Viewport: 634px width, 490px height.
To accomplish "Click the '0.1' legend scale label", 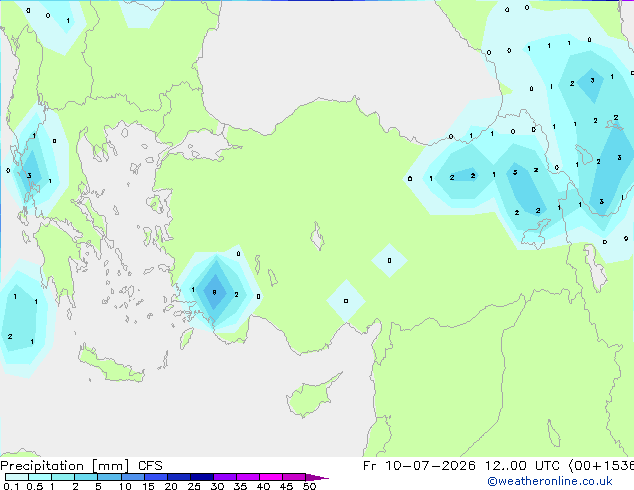I will click(11, 486).
